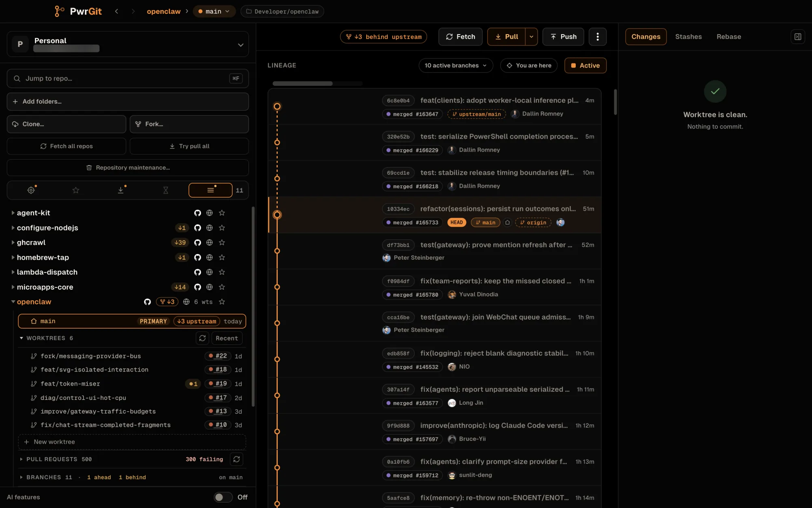Click the lineage horizontal scrollbar

click(x=302, y=83)
